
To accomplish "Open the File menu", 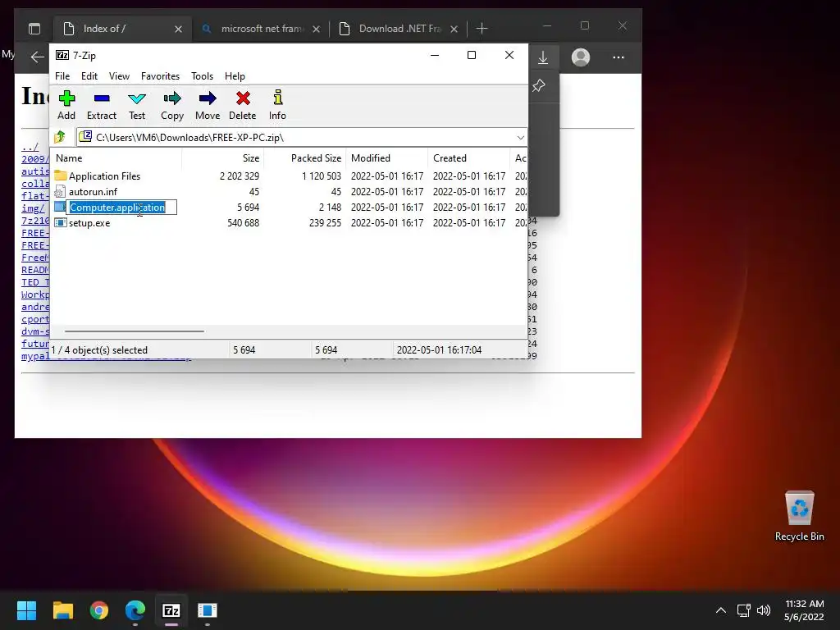I will [62, 76].
